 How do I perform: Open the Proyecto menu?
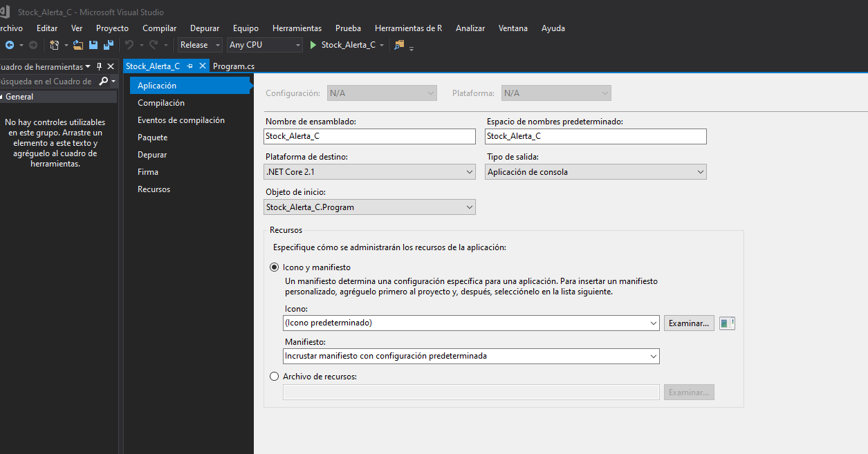tap(112, 28)
